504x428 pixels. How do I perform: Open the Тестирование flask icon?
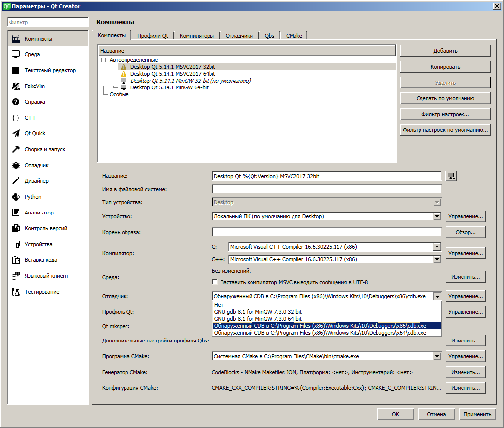(x=16, y=292)
